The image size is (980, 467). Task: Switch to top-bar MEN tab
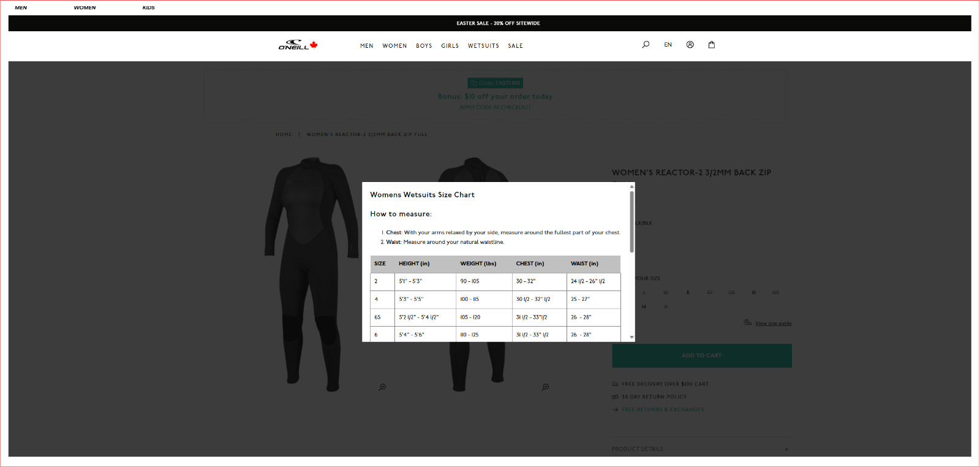pos(21,8)
